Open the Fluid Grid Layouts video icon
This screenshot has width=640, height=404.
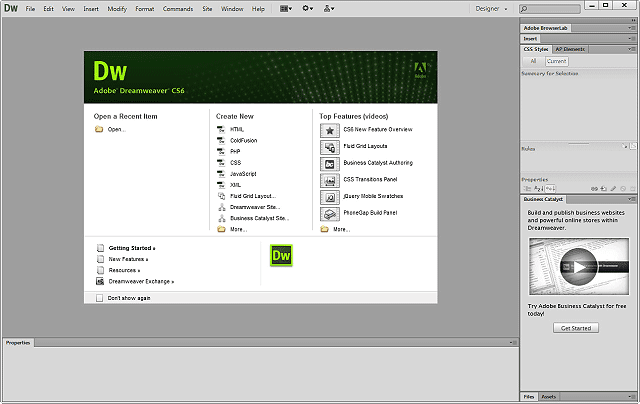tap(330, 147)
